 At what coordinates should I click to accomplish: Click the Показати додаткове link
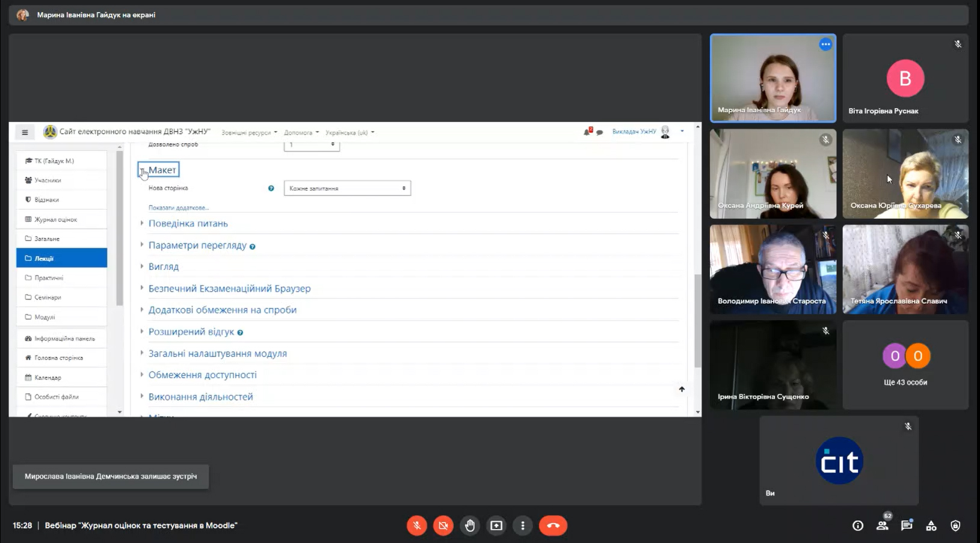point(178,208)
